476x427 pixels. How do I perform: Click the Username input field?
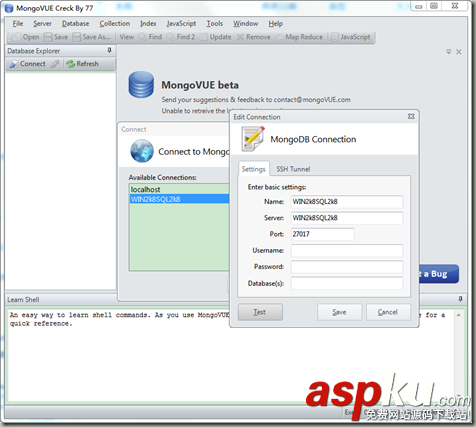point(347,250)
